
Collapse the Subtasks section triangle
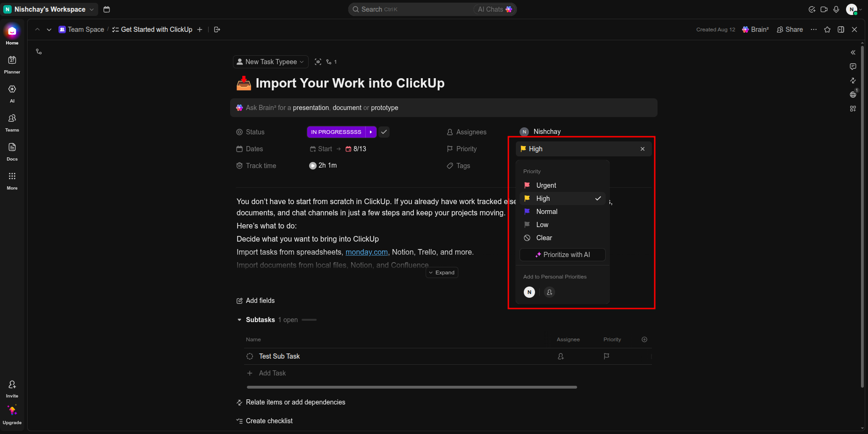point(239,320)
